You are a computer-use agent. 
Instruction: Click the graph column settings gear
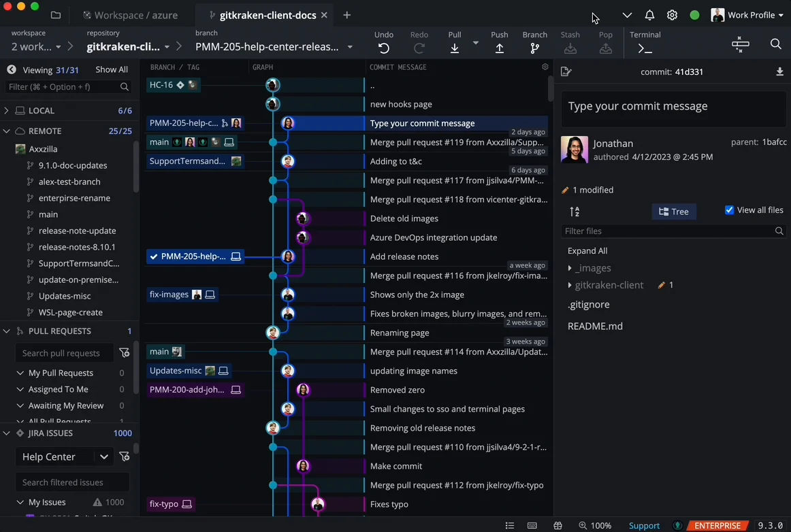(x=545, y=67)
